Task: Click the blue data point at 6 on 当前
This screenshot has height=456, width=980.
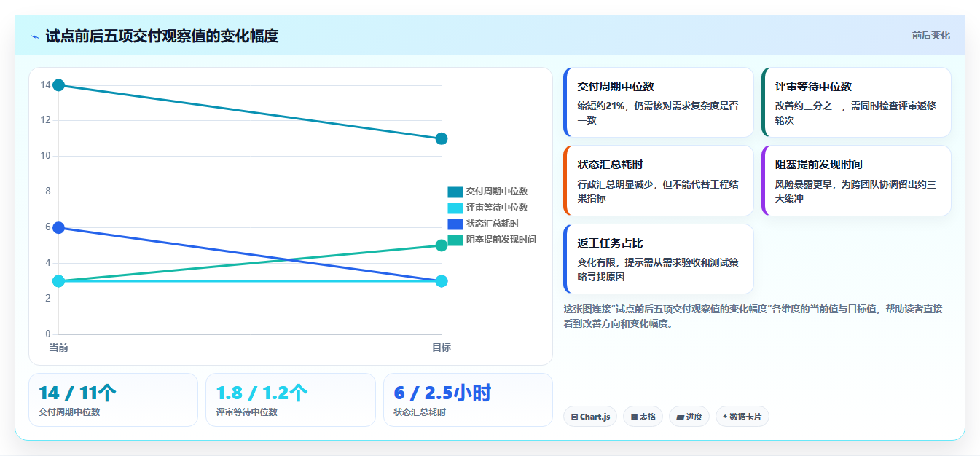Action: tap(59, 227)
